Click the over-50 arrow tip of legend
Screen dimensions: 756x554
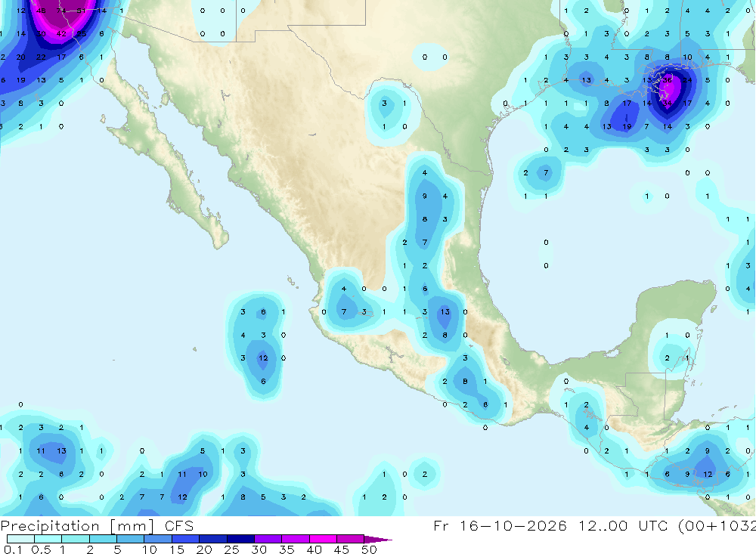(379, 539)
